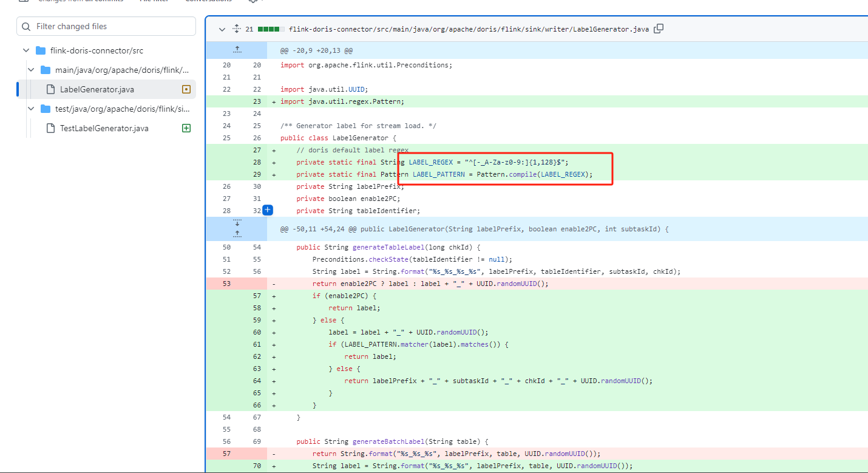Click the expand all lines icon in file header
Image resolution: width=868 pixels, height=473 pixels.
click(x=237, y=29)
